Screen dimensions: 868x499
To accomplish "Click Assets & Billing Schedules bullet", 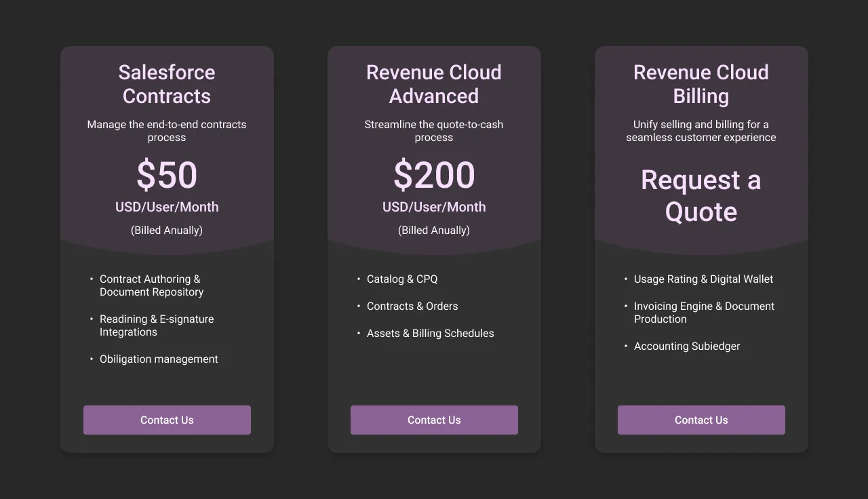I will click(x=430, y=333).
